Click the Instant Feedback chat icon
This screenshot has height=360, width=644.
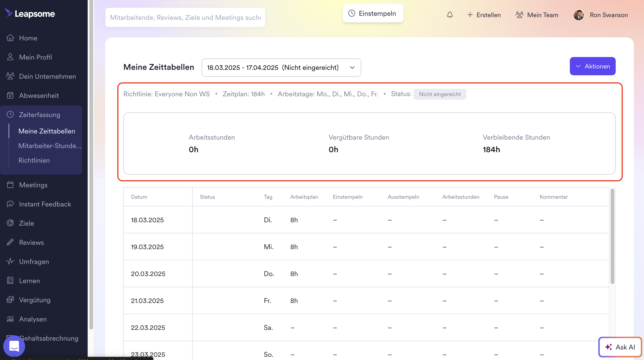10,204
